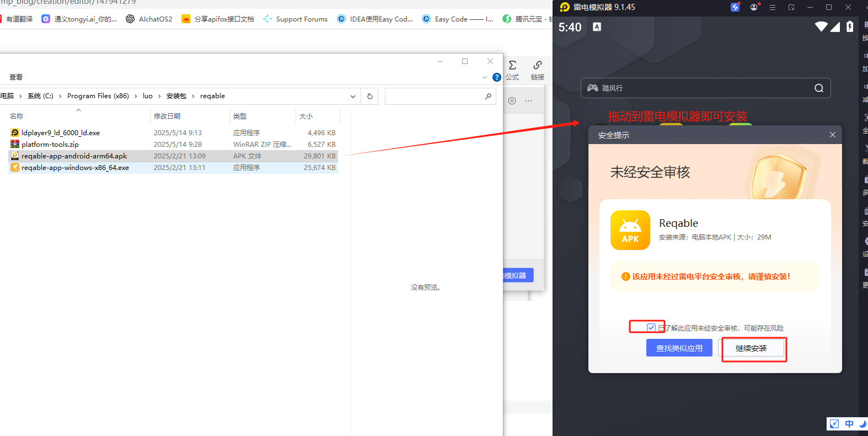Expand the chevron after Program Files (x86)
Image resolution: width=868 pixels, height=436 pixels.
pyautogui.click(x=136, y=96)
